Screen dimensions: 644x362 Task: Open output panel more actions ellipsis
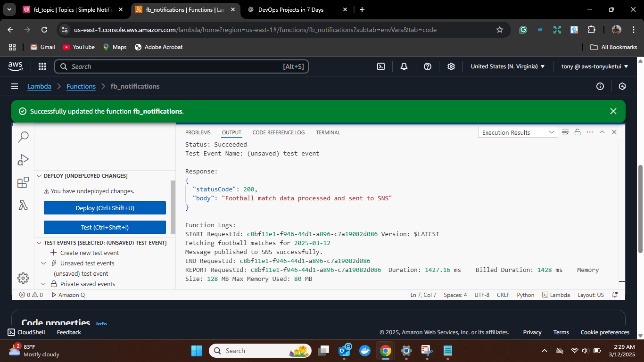coord(590,132)
